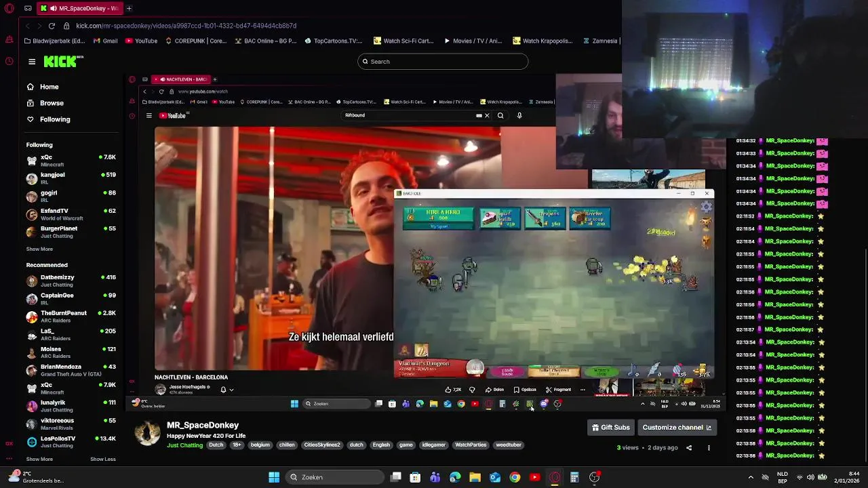Share this video via the share icon

pyautogui.click(x=689, y=448)
